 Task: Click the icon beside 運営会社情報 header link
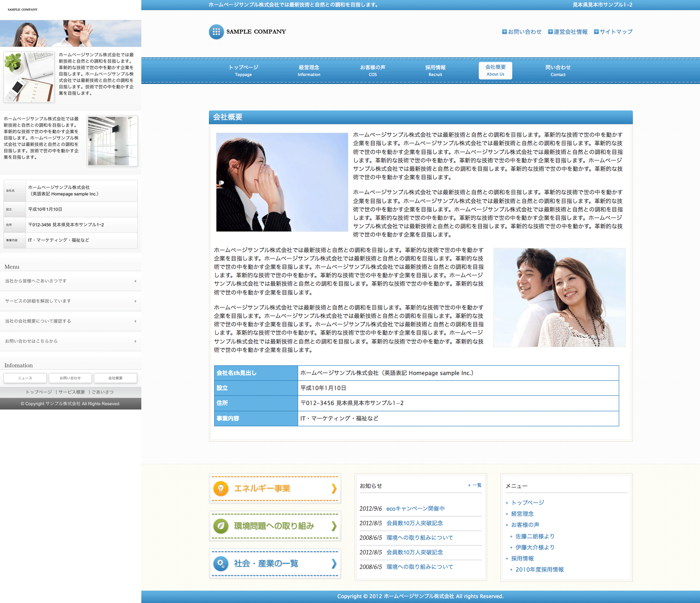pos(550,32)
